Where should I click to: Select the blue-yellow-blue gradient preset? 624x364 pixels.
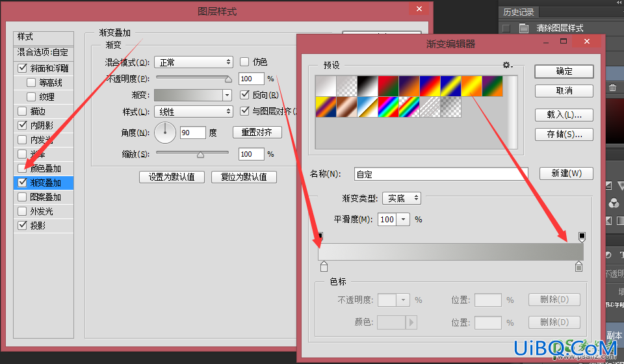click(450, 86)
